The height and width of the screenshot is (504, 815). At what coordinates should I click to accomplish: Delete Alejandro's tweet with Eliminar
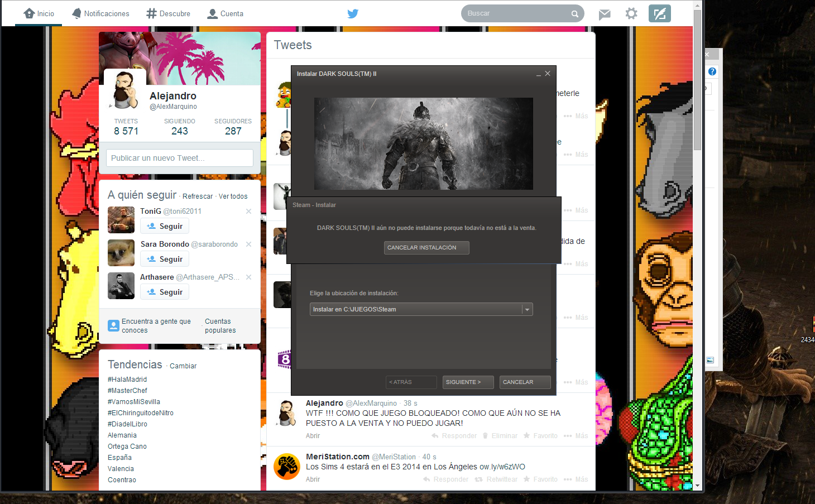tap(500, 436)
